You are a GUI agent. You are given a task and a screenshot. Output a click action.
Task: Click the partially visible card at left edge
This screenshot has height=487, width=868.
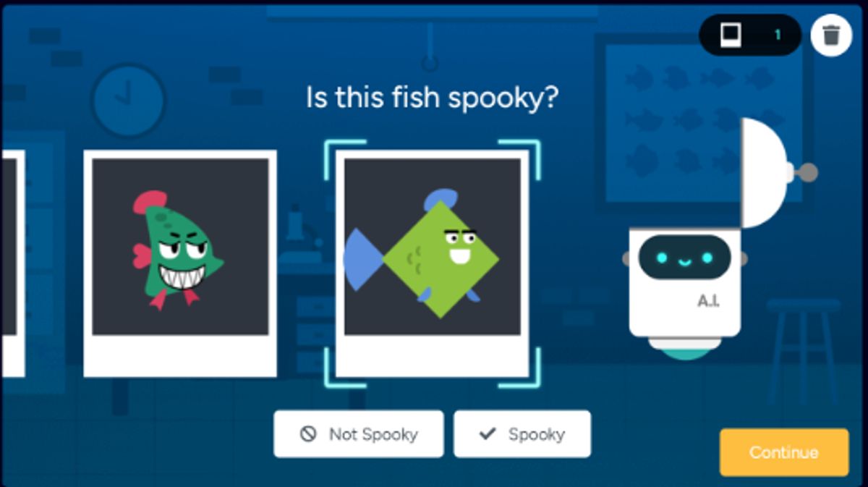click(12, 263)
